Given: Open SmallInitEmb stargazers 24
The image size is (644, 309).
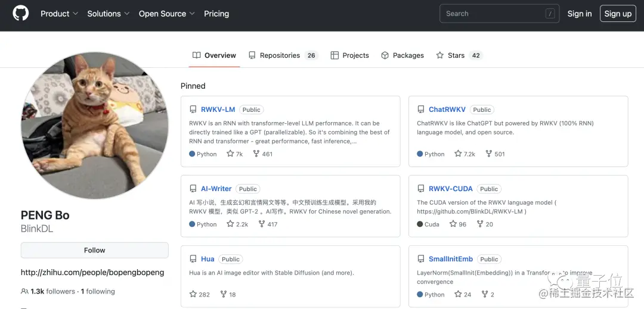Looking at the screenshot, I should point(463,294).
